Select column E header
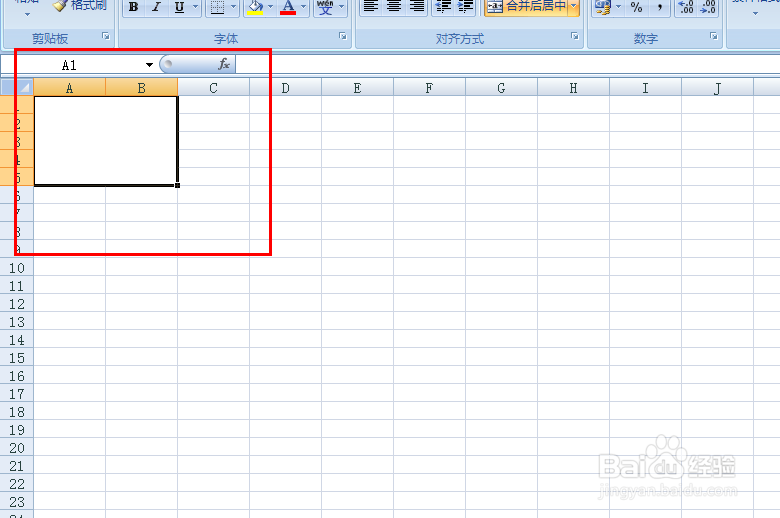Screen dimensions: 780x518 pos(357,88)
